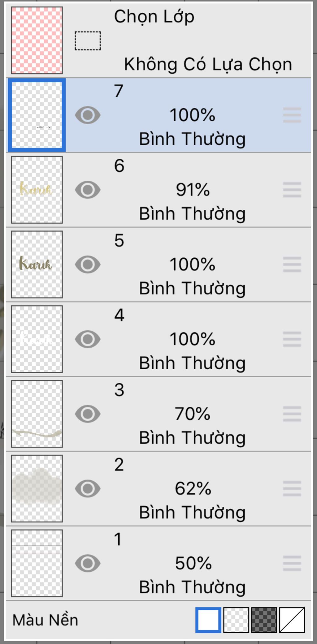Screen dimensions: 317x644
Task: Click the reorder handle of layer 2
Action: [x=292, y=488]
